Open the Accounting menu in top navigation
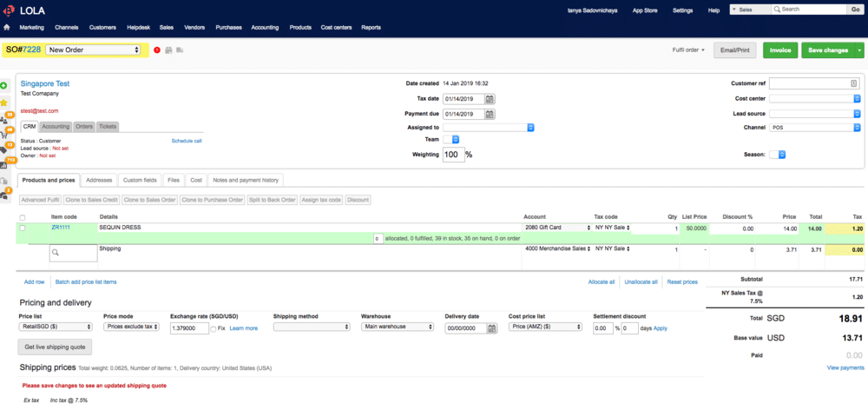The height and width of the screenshot is (410, 868). [264, 28]
